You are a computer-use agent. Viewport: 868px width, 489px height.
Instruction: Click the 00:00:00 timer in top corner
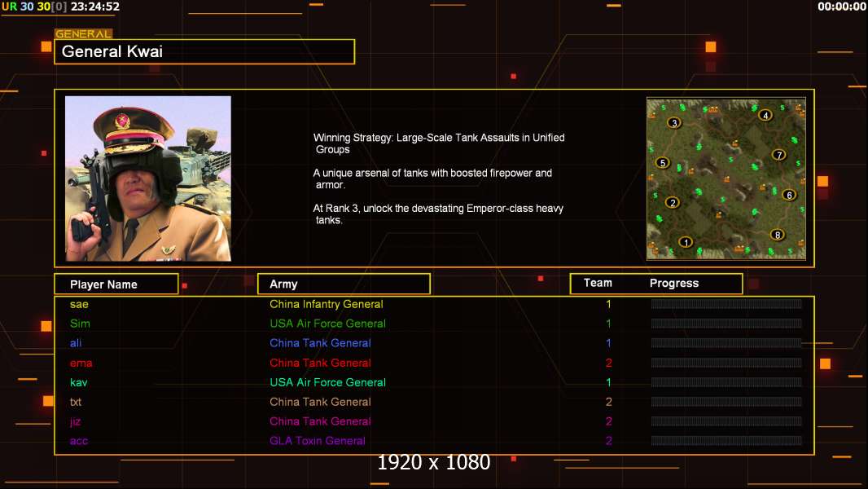[x=841, y=7]
